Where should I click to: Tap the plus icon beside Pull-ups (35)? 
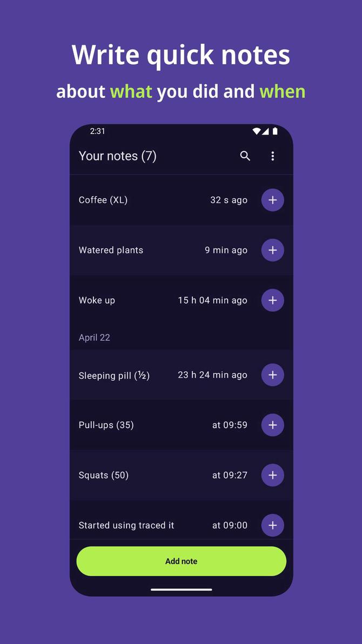[272, 425]
